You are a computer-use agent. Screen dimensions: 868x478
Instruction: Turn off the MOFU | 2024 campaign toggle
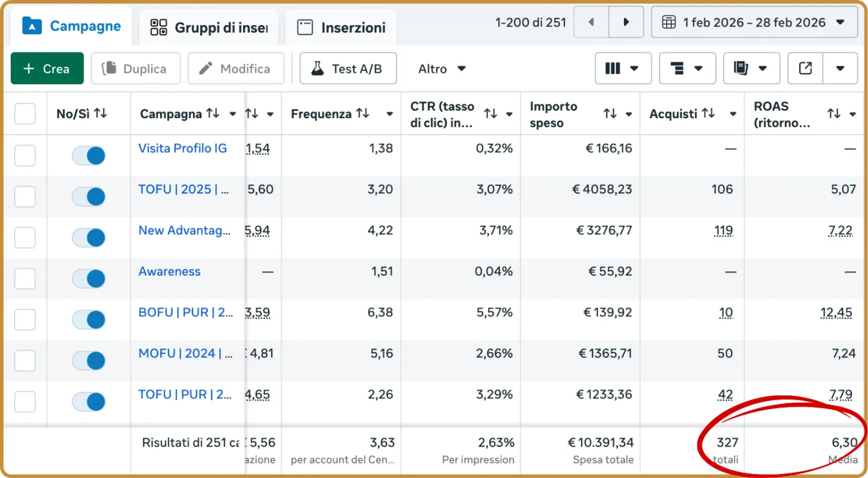coord(88,361)
